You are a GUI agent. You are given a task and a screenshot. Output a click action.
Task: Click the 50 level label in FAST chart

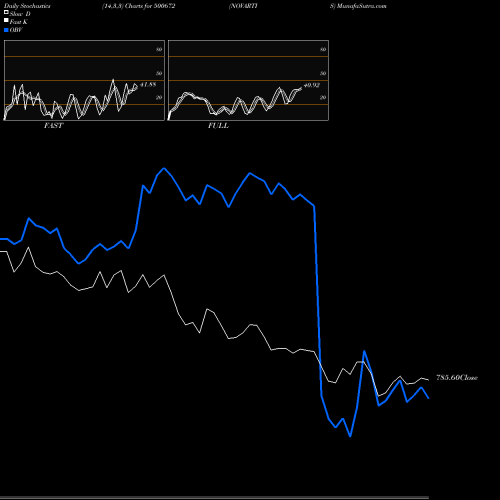[x=159, y=73]
